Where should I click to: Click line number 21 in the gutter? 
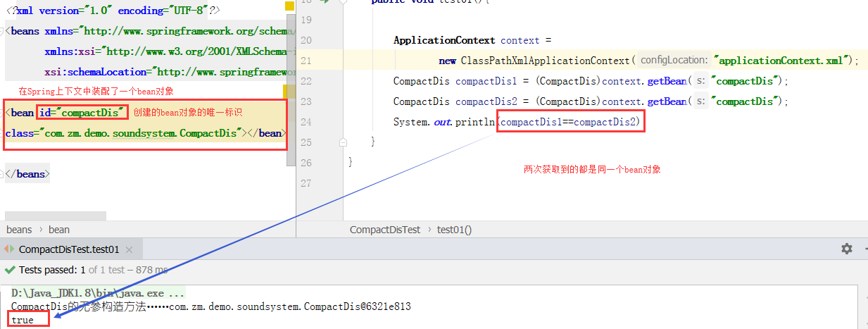[306, 61]
